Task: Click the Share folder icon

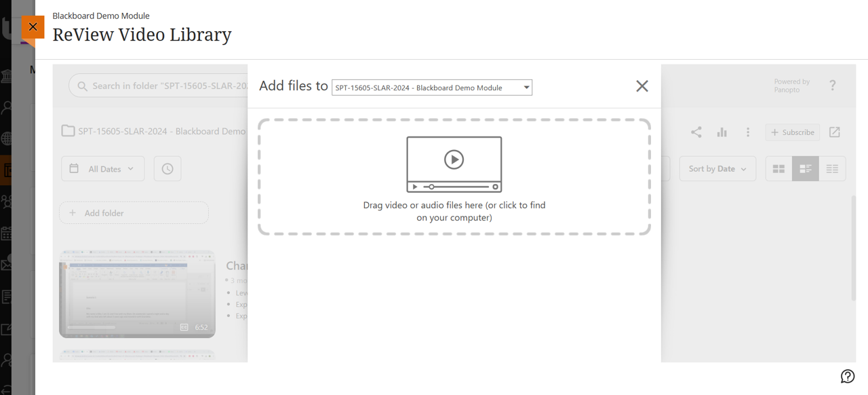Action: (696, 132)
